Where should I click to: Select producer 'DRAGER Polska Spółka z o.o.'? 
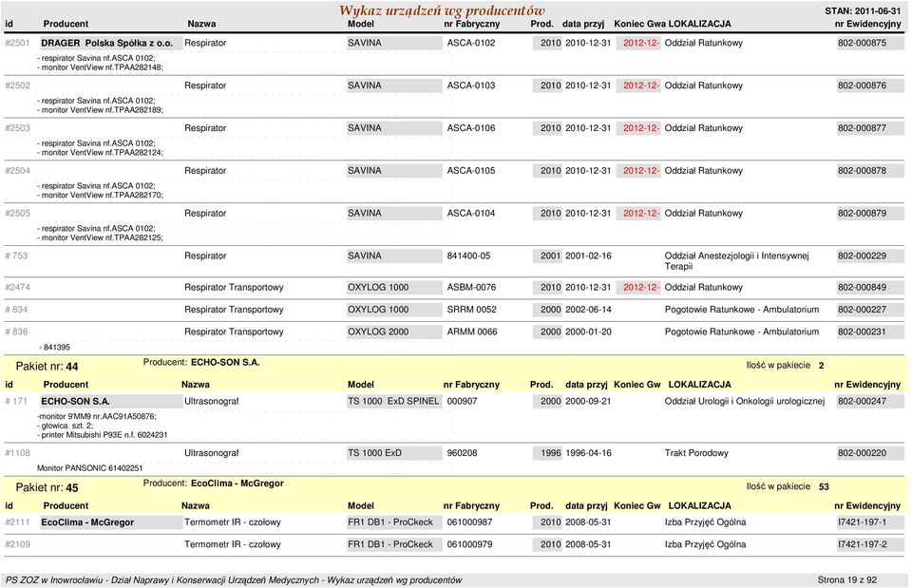pos(107,43)
